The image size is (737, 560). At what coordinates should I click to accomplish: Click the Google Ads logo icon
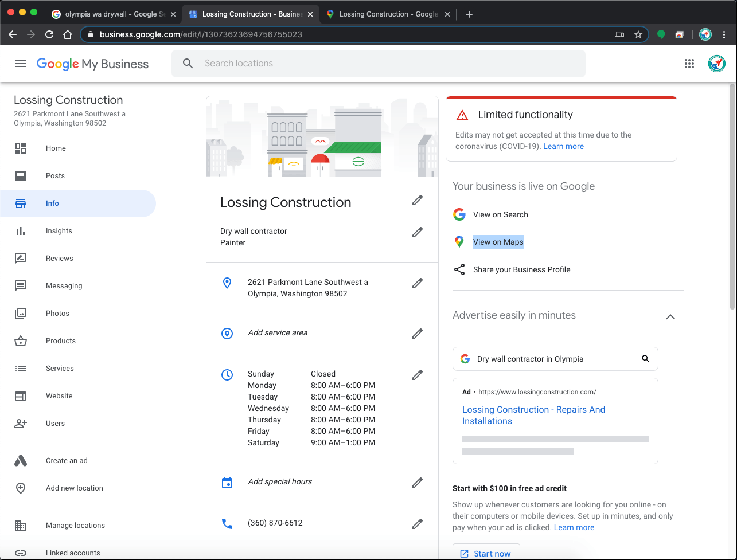[x=21, y=461]
